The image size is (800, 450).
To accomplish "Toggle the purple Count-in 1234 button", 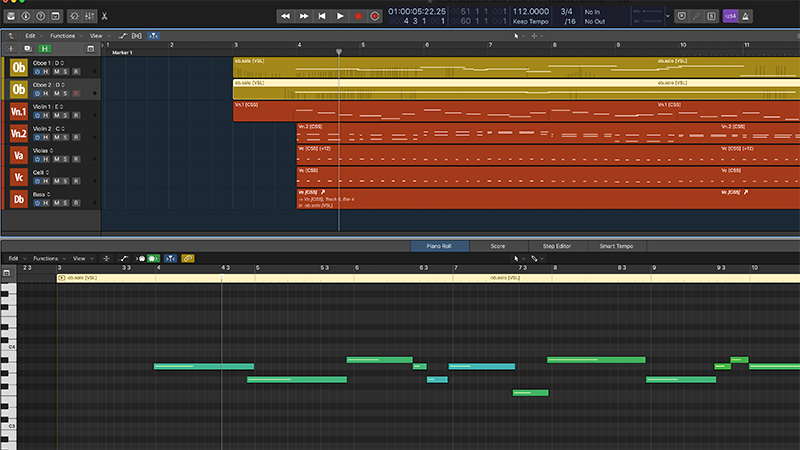I will (x=731, y=16).
